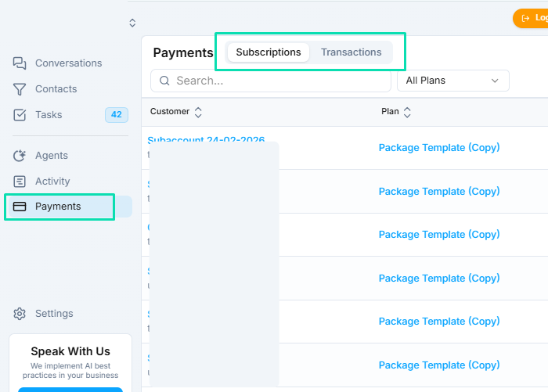Open the Subaccount 24-02-2026 customer link
This screenshot has width=548, height=392.
(206, 140)
